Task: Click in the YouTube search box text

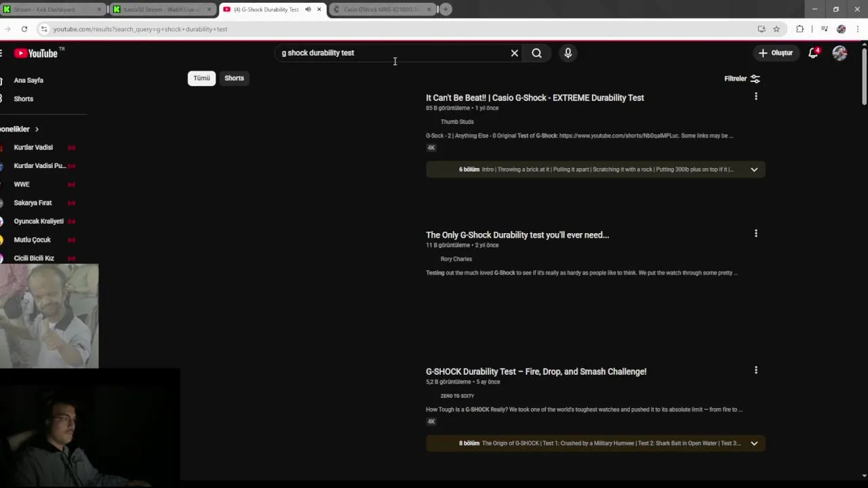Action: [x=318, y=53]
